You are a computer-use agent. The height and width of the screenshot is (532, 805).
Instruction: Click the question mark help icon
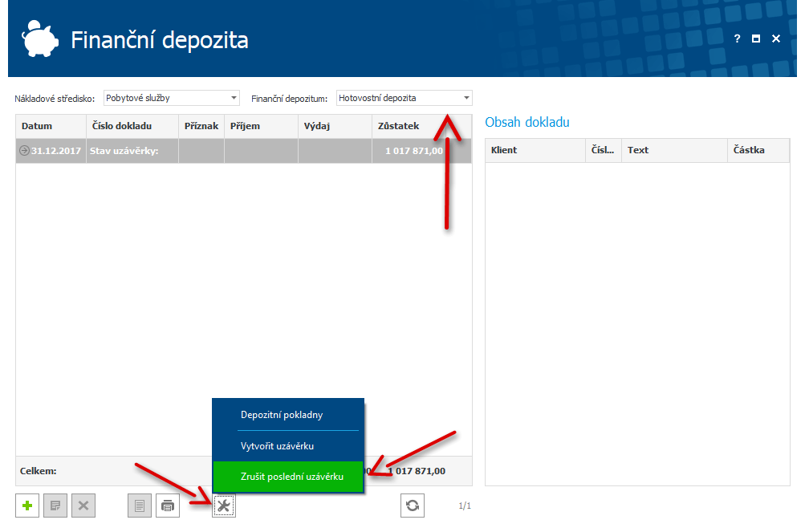(738, 39)
